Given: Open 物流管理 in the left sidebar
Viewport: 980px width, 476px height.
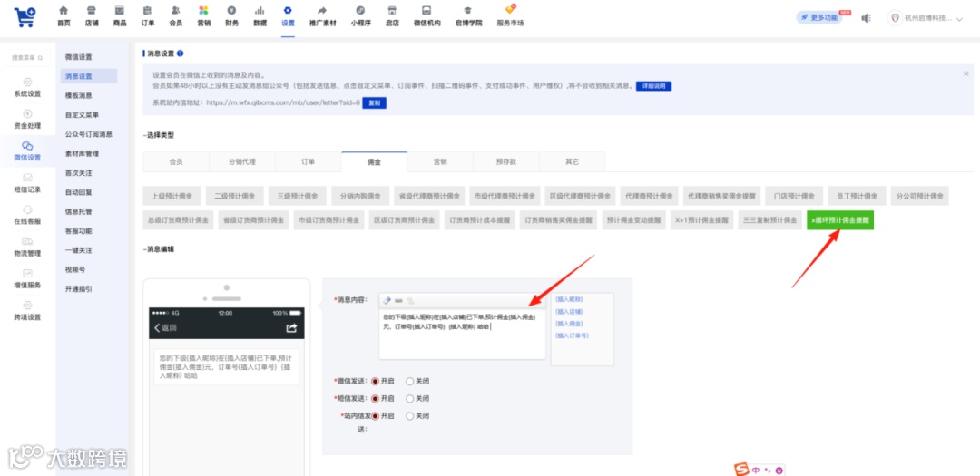Looking at the screenshot, I should (x=27, y=247).
